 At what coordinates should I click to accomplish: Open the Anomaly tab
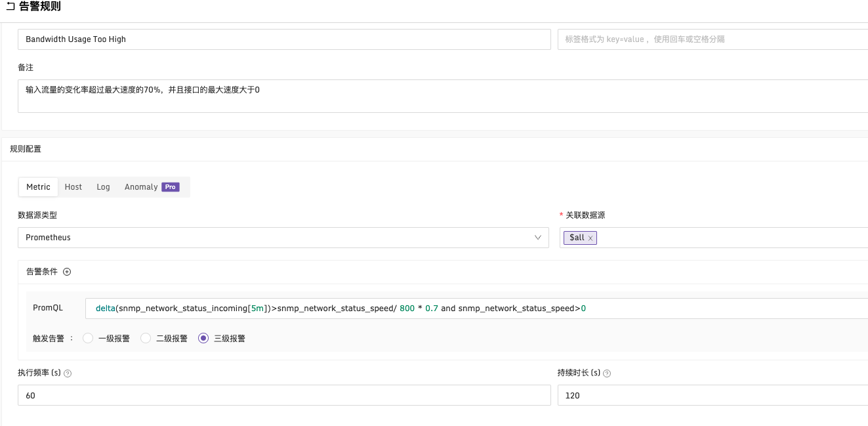141,186
